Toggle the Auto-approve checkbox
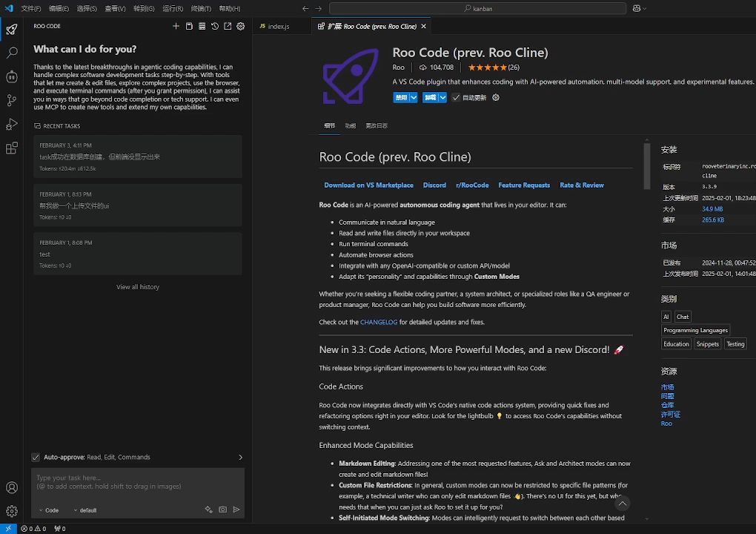This screenshot has width=756, height=534. click(36, 457)
